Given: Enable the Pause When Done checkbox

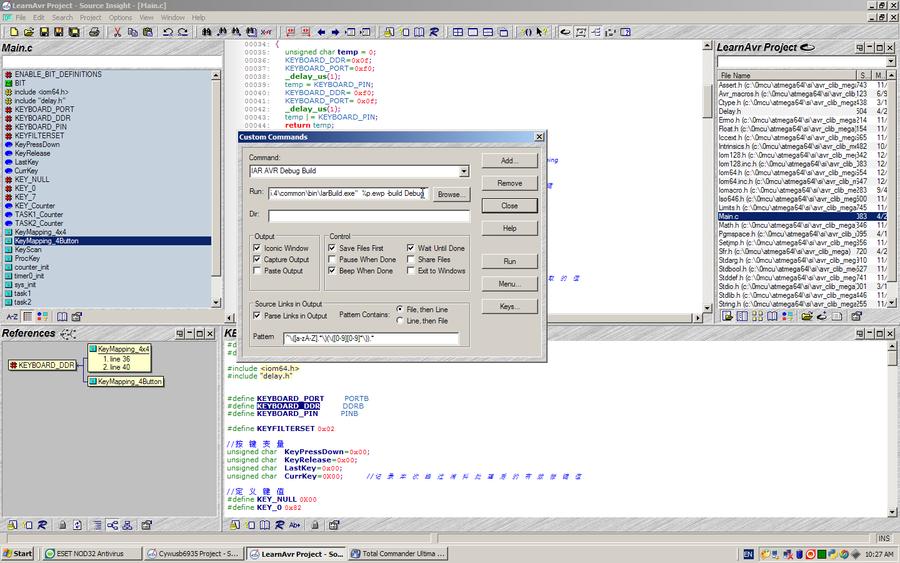Looking at the screenshot, I should pyautogui.click(x=333, y=259).
